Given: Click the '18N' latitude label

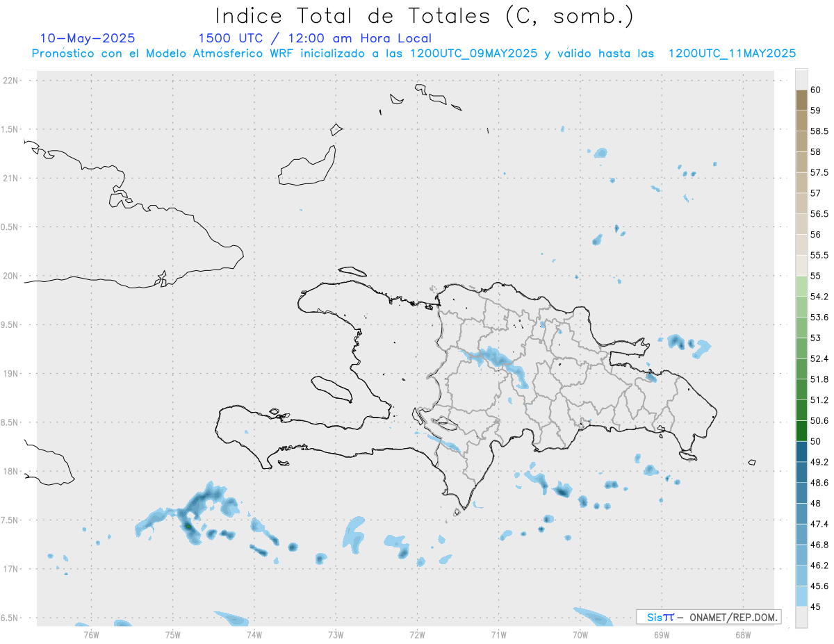Looking at the screenshot, I should (11, 472).
